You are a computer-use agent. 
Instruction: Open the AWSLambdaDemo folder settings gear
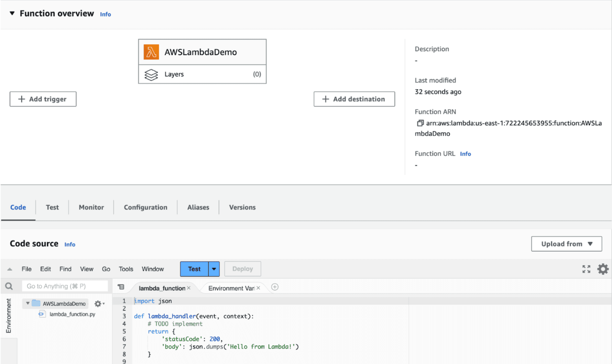tap(99, 304)
